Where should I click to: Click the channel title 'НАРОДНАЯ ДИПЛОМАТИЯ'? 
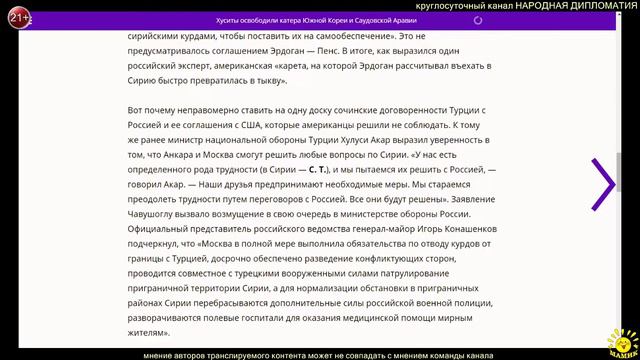pos(577,6)
